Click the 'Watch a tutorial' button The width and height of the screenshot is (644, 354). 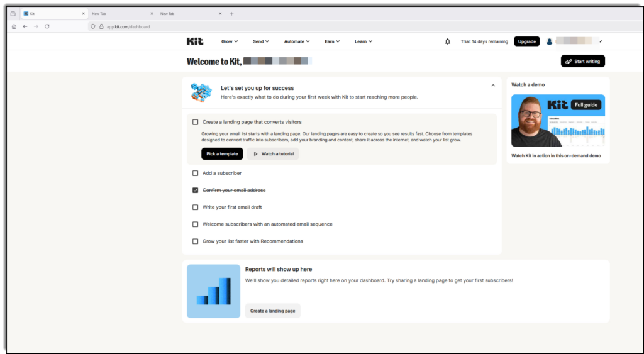pyautogui.click(x=273, y=153)
